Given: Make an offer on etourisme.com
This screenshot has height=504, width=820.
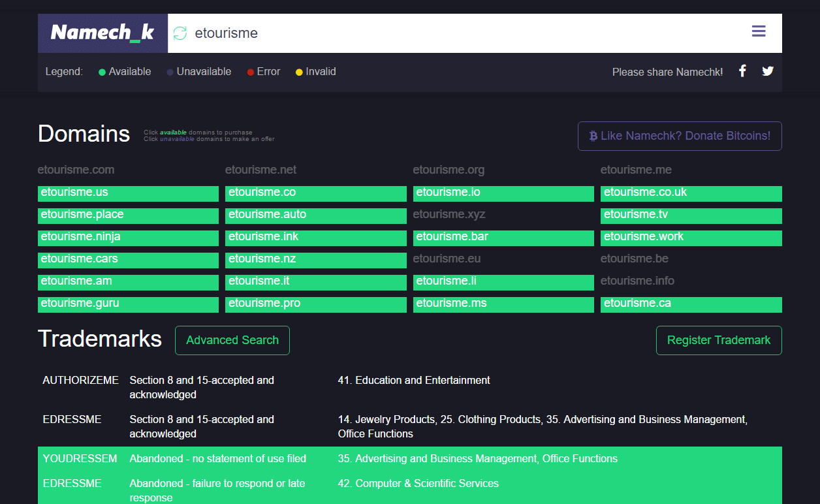Looking at the screenshot, I should 76,170.
